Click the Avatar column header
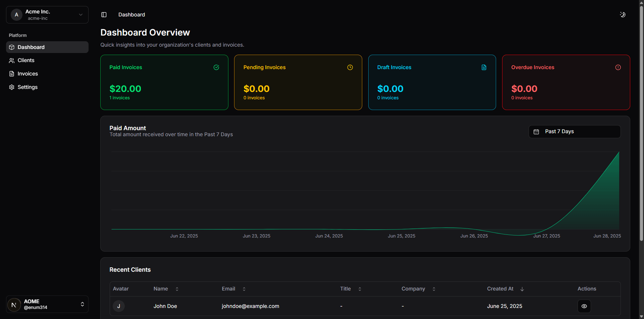This screenshot has height=319, width=644. [121, 289]
